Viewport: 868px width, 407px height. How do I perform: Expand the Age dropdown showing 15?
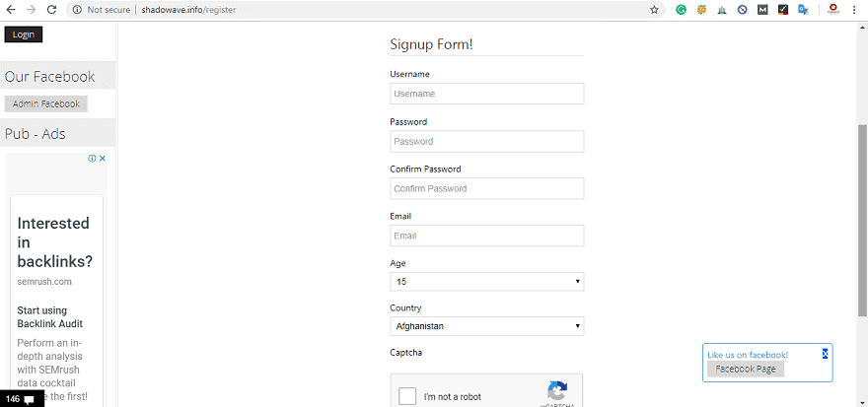point(486,282)
